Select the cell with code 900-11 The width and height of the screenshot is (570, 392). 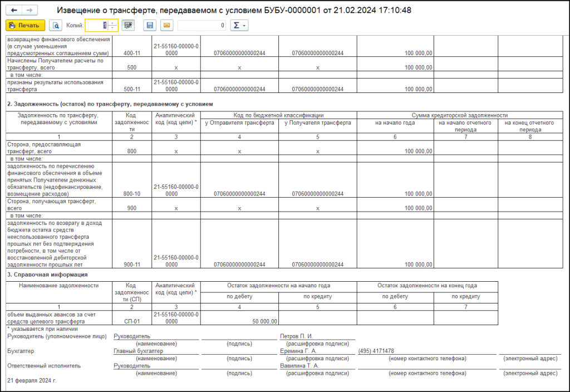[131, 264]
